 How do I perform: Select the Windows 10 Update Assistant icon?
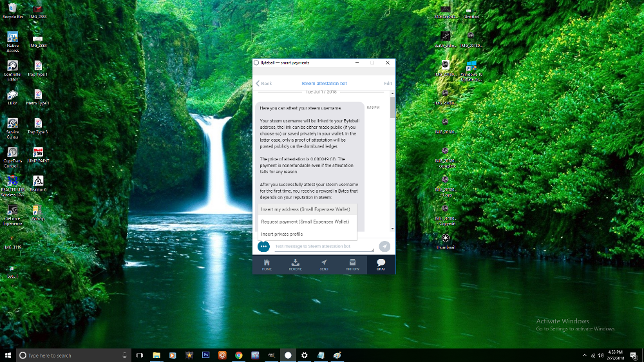471,71
